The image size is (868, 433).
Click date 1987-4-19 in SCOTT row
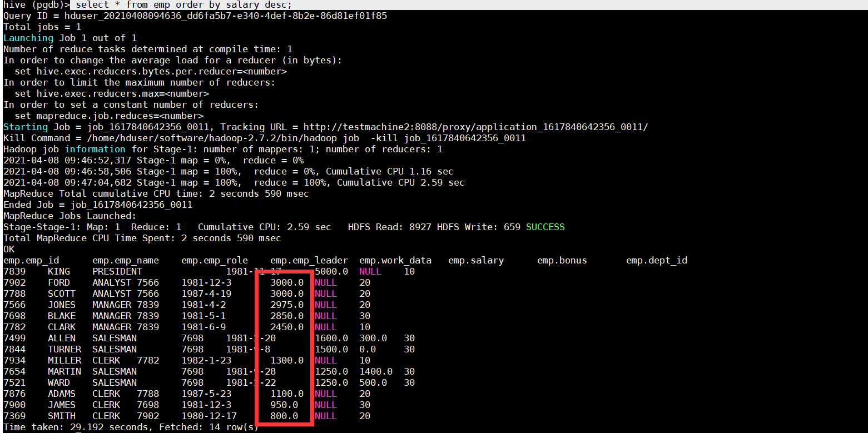click(206, 293)
